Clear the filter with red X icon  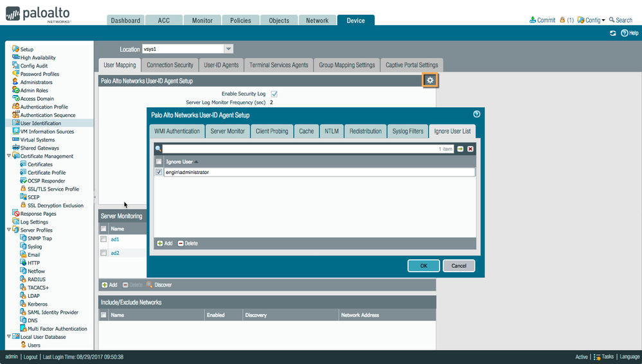(x=470, y=149)
